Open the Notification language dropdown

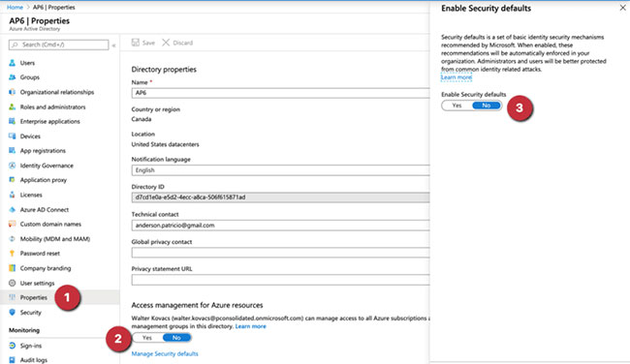coord(280,170)
